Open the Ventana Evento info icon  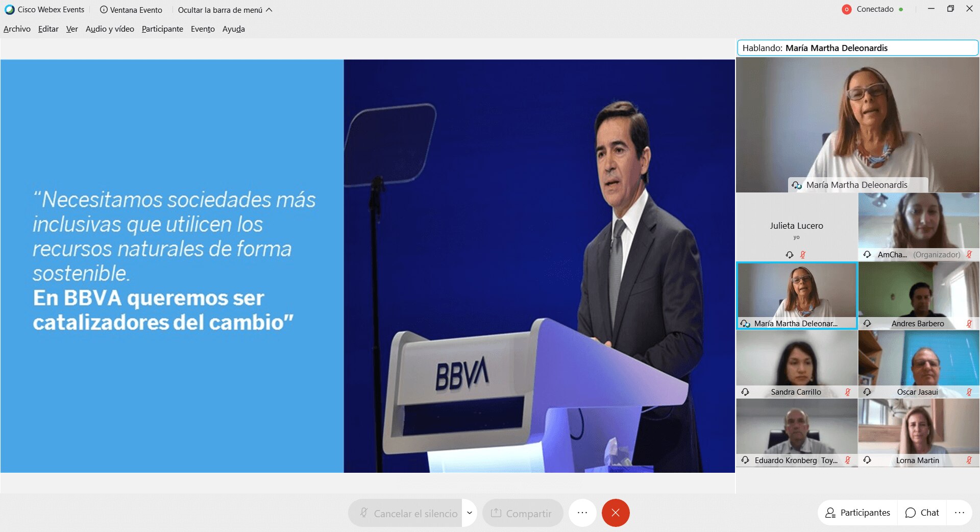[x=104, y=10]
